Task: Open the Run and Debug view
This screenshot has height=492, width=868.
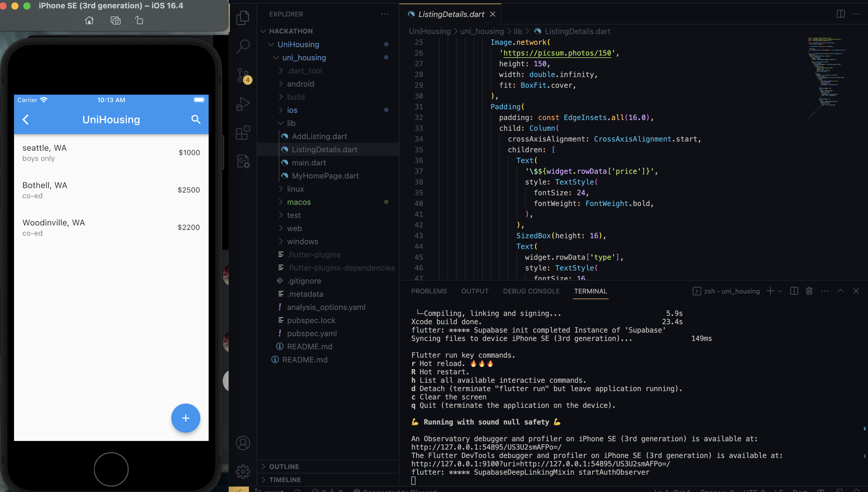Action: click(243, 104)
